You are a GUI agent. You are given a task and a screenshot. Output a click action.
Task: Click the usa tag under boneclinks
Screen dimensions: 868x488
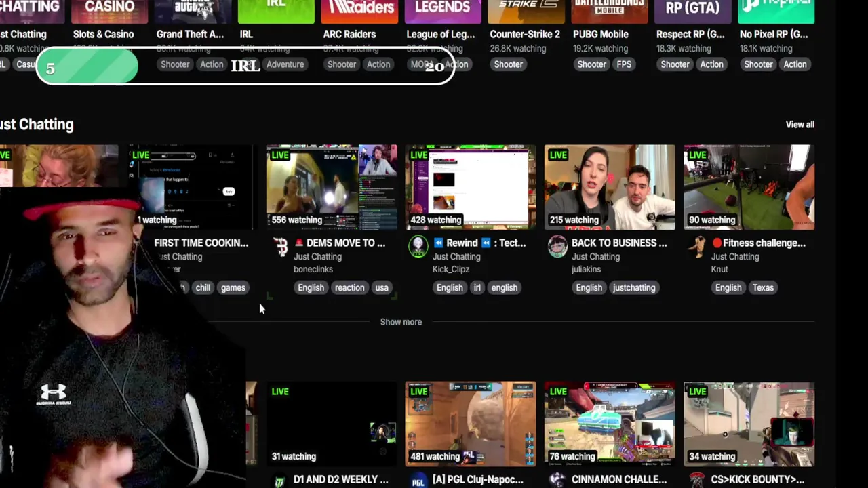tap(382, 287)
